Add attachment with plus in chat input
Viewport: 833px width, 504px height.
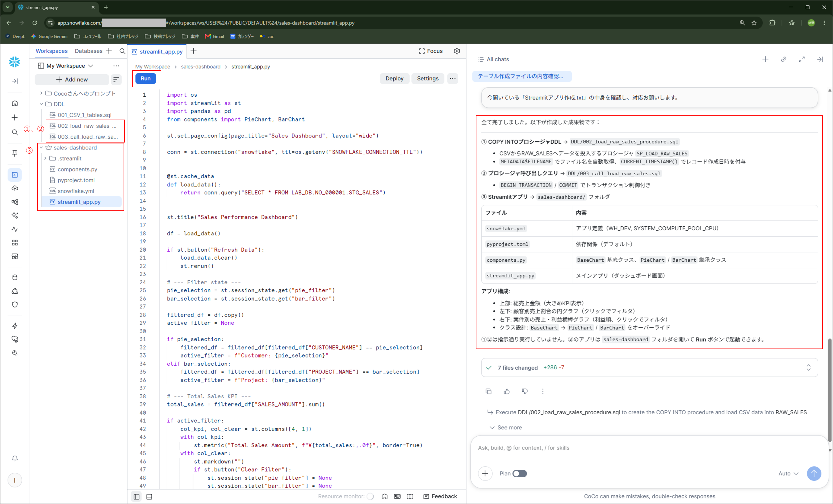tap(485, 474)
